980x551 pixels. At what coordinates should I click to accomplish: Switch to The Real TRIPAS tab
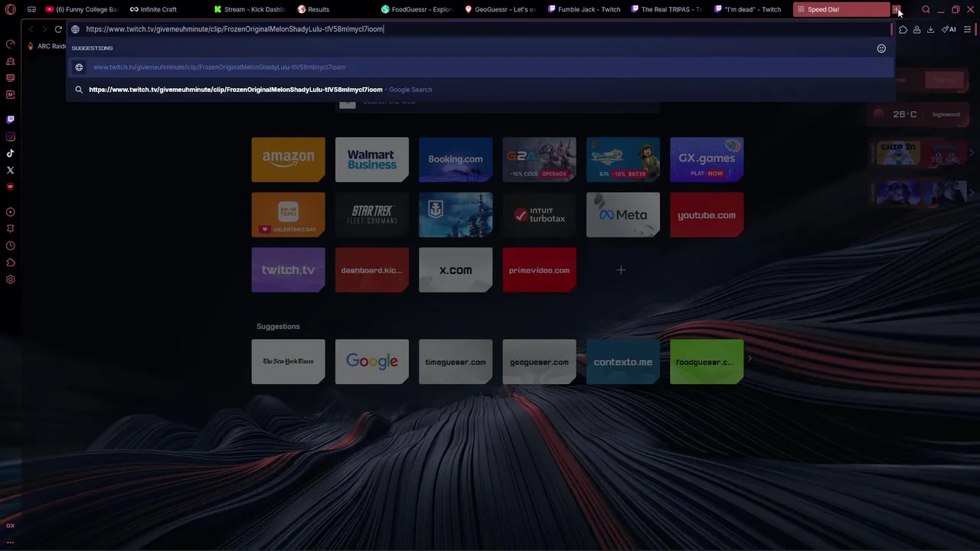[x=668, y=9]
